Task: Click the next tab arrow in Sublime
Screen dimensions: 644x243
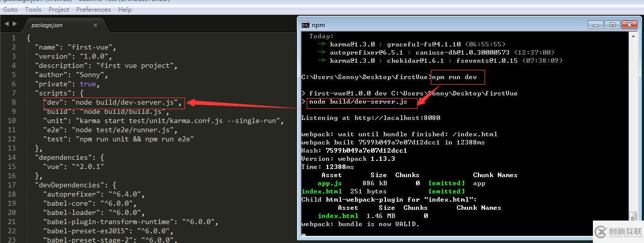Action: (x=15, y=24)
